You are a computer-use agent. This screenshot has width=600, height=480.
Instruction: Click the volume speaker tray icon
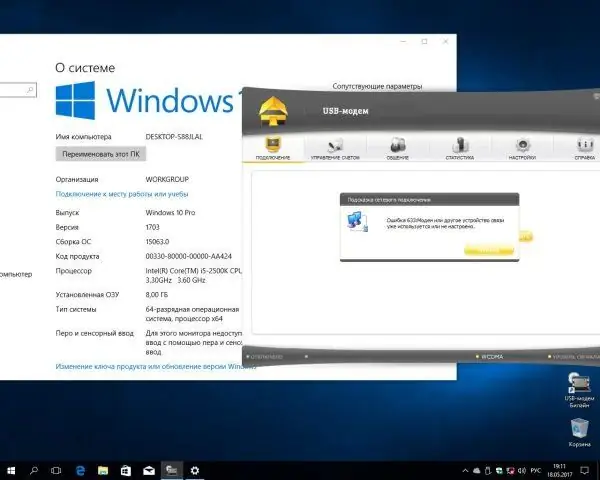522,470
